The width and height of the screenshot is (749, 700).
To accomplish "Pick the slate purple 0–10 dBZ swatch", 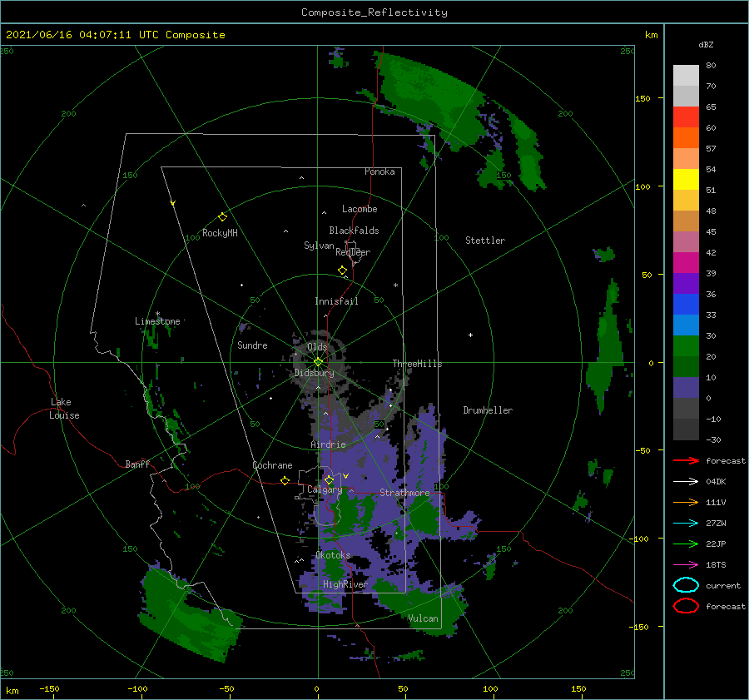I will click(686, 388).
